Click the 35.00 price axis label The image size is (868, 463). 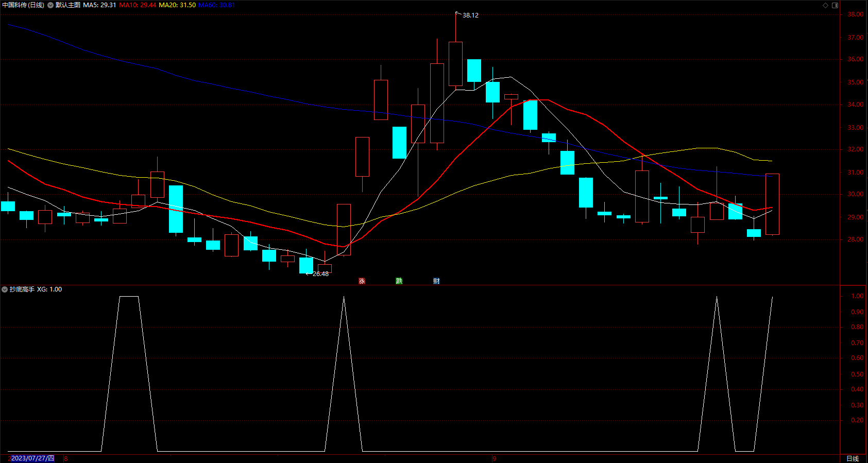pos(856,82)
